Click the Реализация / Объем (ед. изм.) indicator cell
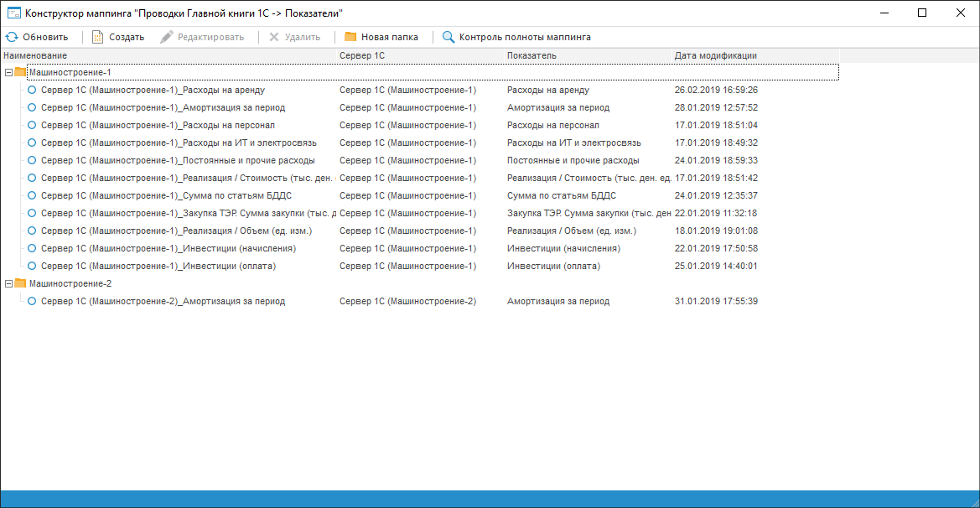The width and height of the screenshot is (980, 508). click(x=571, y=231)
